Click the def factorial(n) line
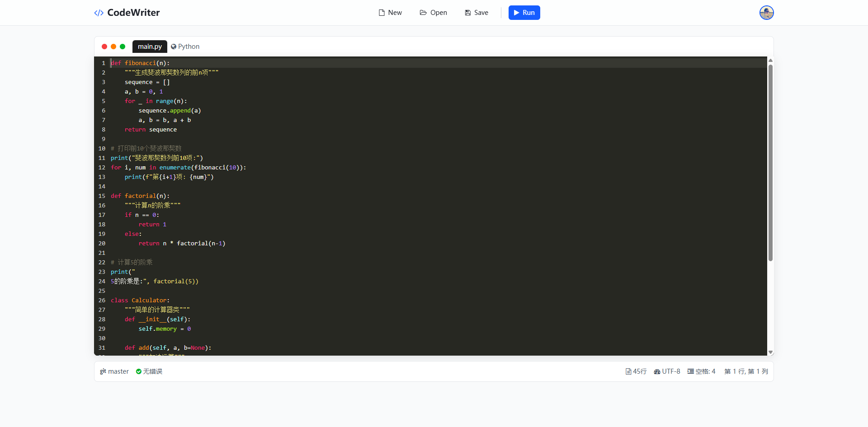 coord(140,196)
